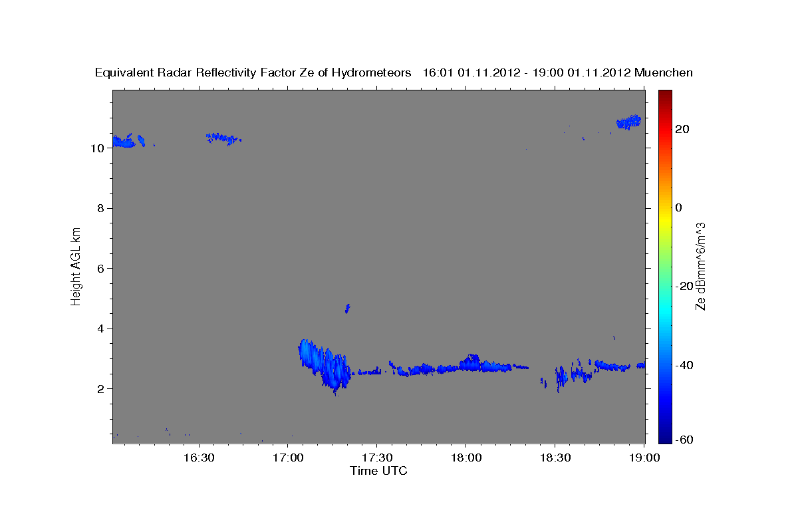Click the date range text '16:01 01.11.2012 - 19:00 01.11.2012 Muenchen'
This screenshot has width=798, height=532.
[x=558, y=72]
